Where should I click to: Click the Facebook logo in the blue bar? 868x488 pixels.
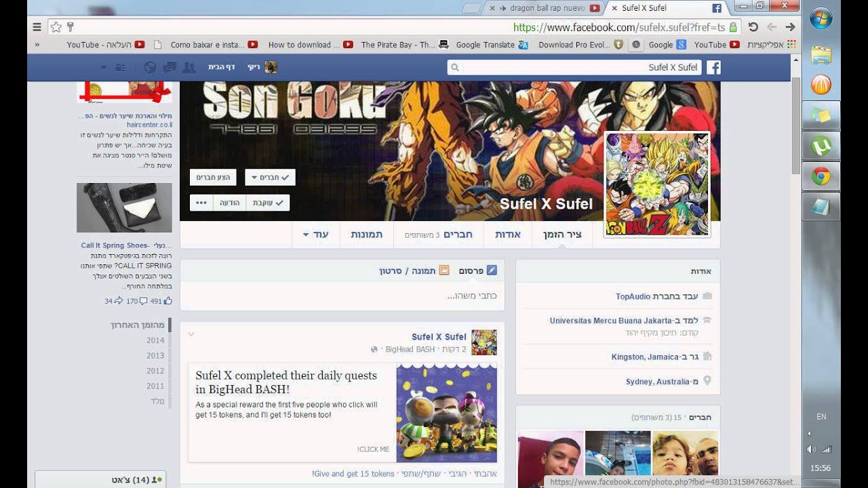[713, 67]
